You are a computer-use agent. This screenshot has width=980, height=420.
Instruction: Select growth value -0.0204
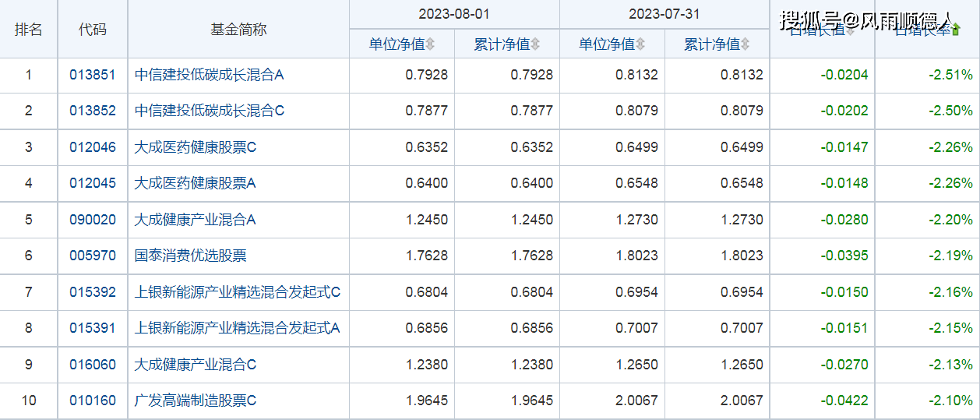pos(844,75)
